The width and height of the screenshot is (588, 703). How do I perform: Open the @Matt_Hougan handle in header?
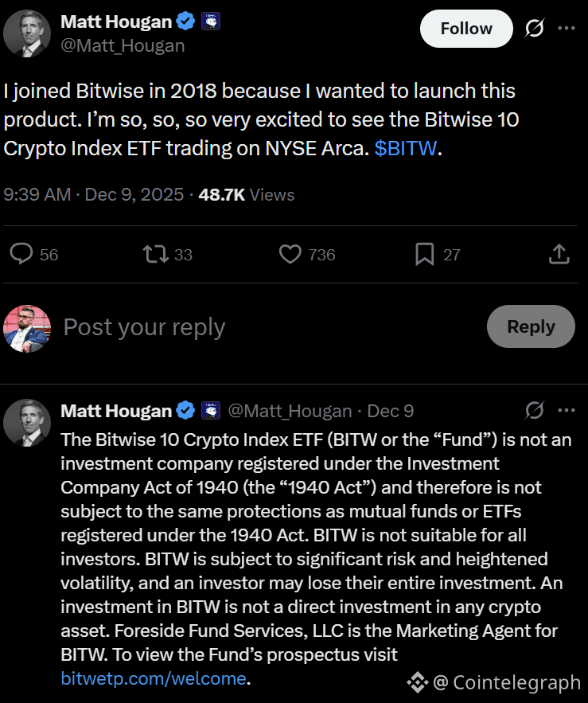[123, 45]
